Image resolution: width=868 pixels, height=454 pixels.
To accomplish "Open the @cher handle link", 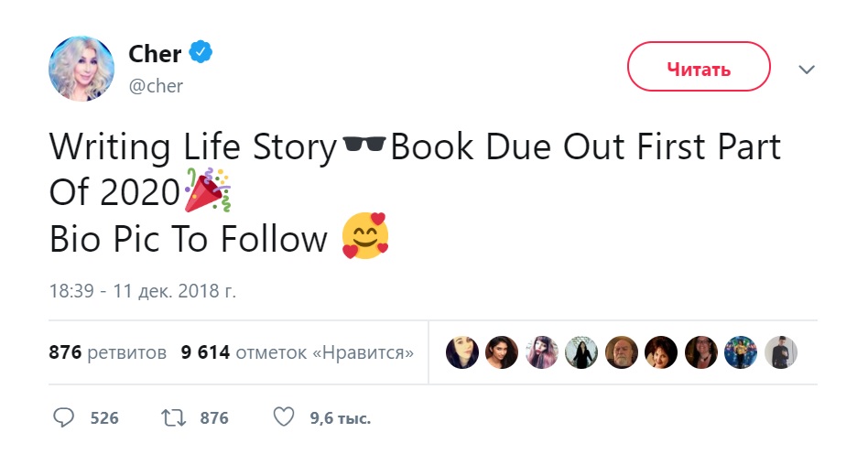I will (156, 86).
